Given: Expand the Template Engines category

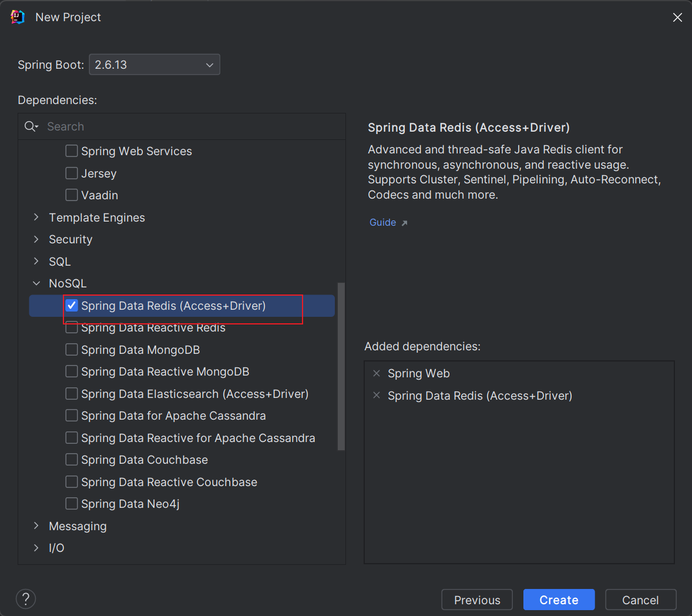Looking at the screenshot, I should point(36,217).
